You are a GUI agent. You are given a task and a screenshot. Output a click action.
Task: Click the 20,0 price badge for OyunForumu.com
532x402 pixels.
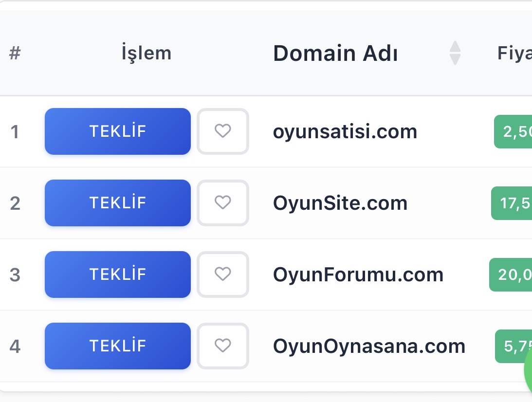(x=511, y=275)
